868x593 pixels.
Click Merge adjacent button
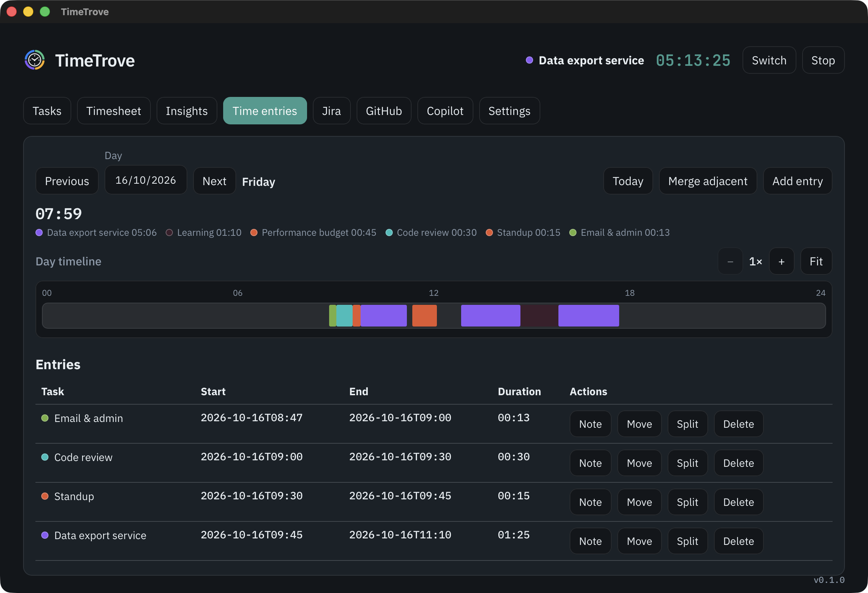coord(708,181)
